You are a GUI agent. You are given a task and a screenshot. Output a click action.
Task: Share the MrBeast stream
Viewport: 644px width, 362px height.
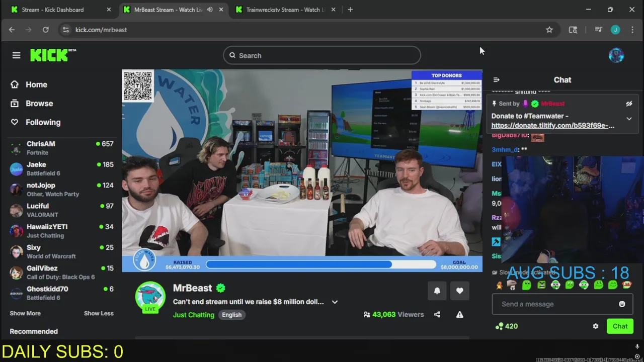click(437, 315)
